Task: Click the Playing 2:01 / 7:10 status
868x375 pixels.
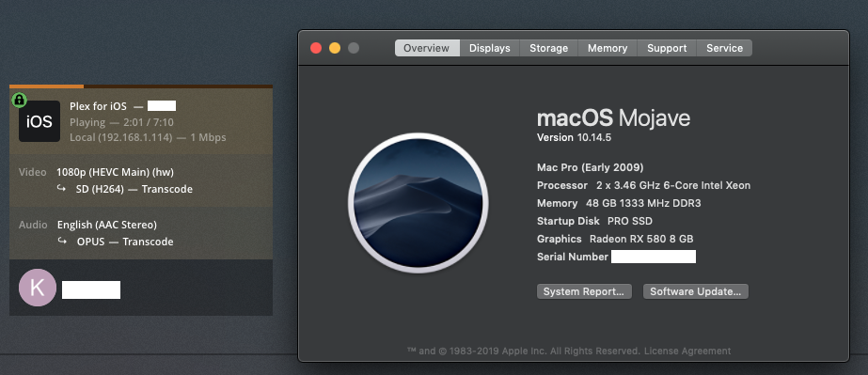Action: tap(122, 122)
